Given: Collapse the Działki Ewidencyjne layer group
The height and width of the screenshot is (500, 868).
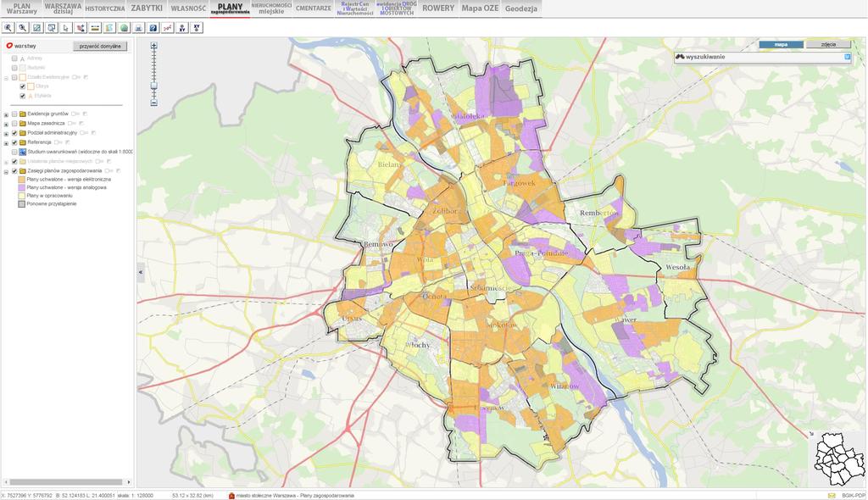Looking at the screenshot, I should (6, 77).
